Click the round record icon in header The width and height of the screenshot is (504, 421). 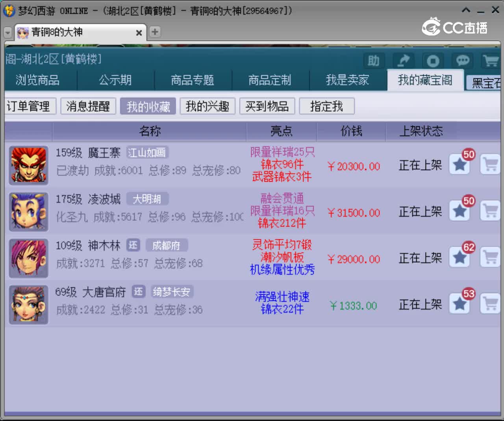pyautogui.click(x=433, y=61)
